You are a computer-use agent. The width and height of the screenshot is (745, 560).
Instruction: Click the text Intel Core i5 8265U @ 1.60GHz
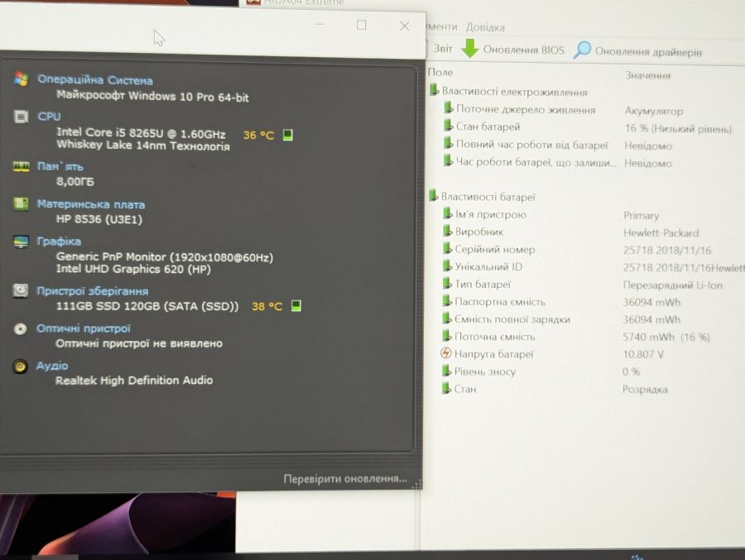tap(141, 133)
